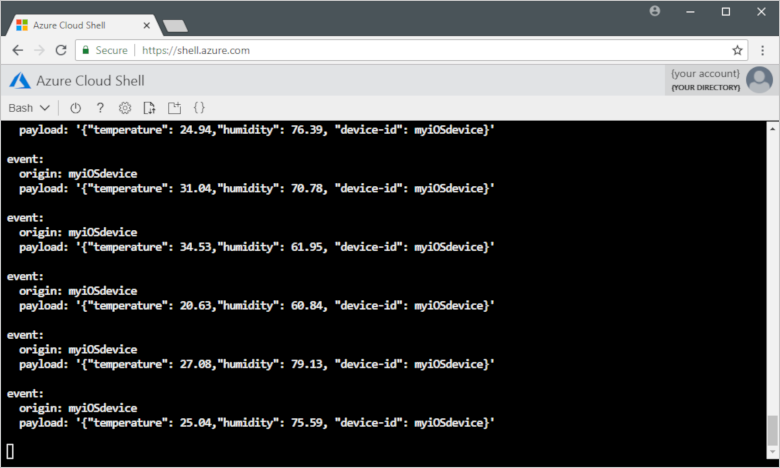Open Cloud Shell help question mark
The width and height of the screenshot is (780, 468).
(100, 108)
